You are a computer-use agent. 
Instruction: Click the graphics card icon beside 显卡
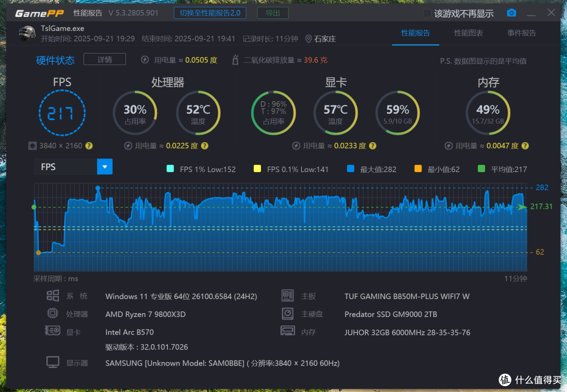tap(53, 330)
